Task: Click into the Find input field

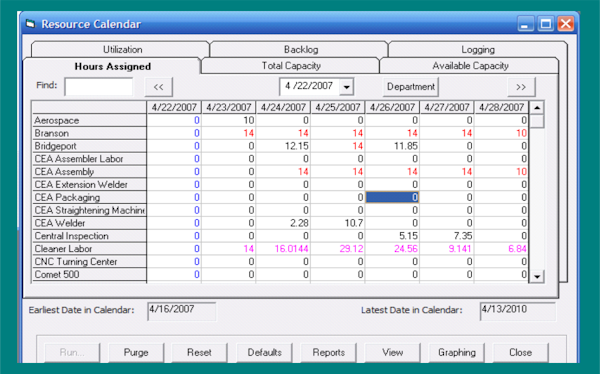Action: tap(99, 87)
